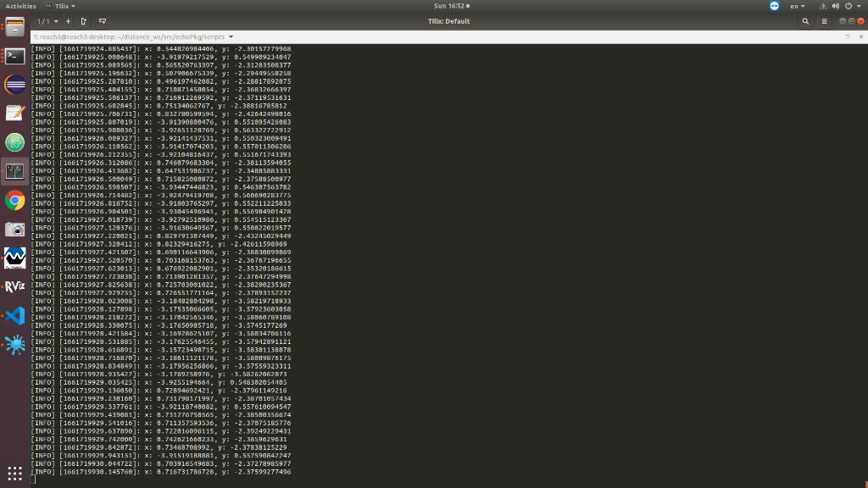The height and width of the screenshot is (488, 868).
Task: Launch RViz from the dock
Action: pos(15,286)
